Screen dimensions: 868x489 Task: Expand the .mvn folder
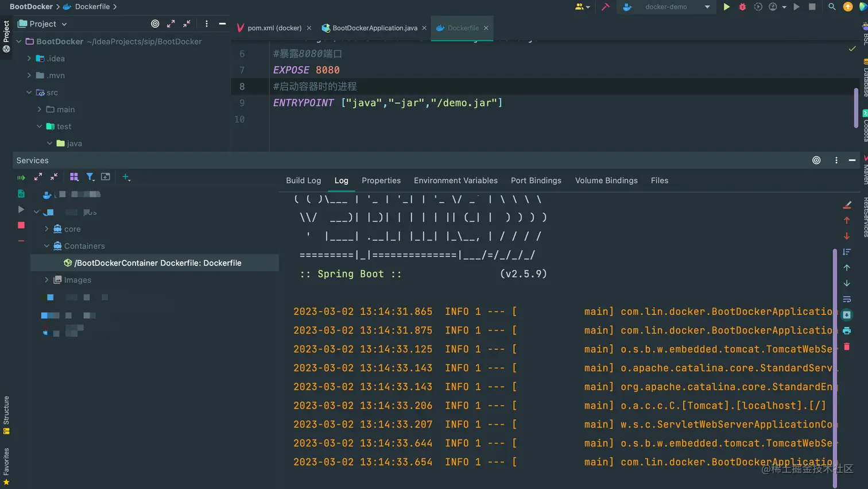(29, 75)
